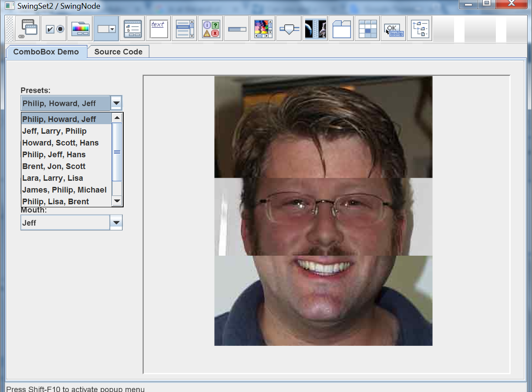532x392 pixels.
Task: Open the ToolTip demo icon
Action: tap(394, 29)
